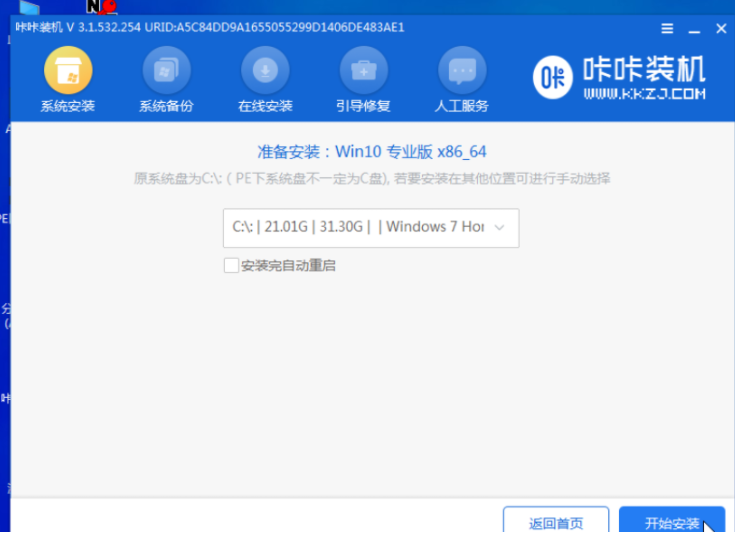Enable 安装完自动重启 auto-restart checkbox
This screenshot has width=735, height=535.
[231, 265]
